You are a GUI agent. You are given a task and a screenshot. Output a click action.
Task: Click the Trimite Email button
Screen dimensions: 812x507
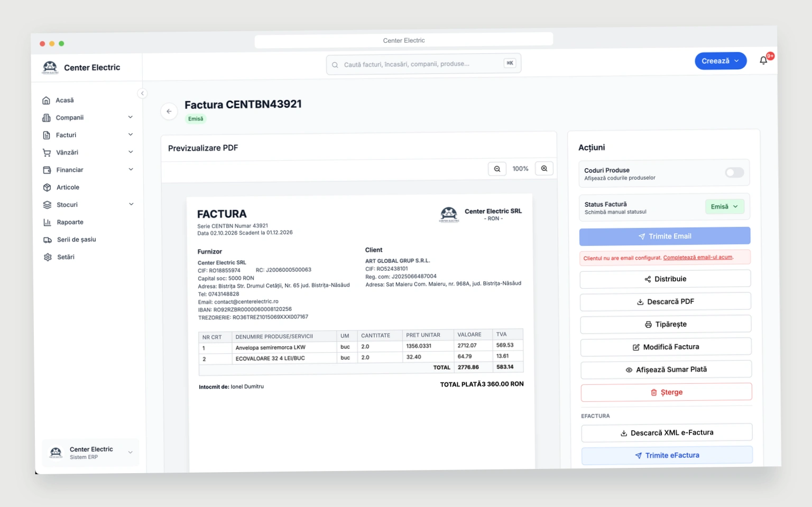tap(665, 236)
